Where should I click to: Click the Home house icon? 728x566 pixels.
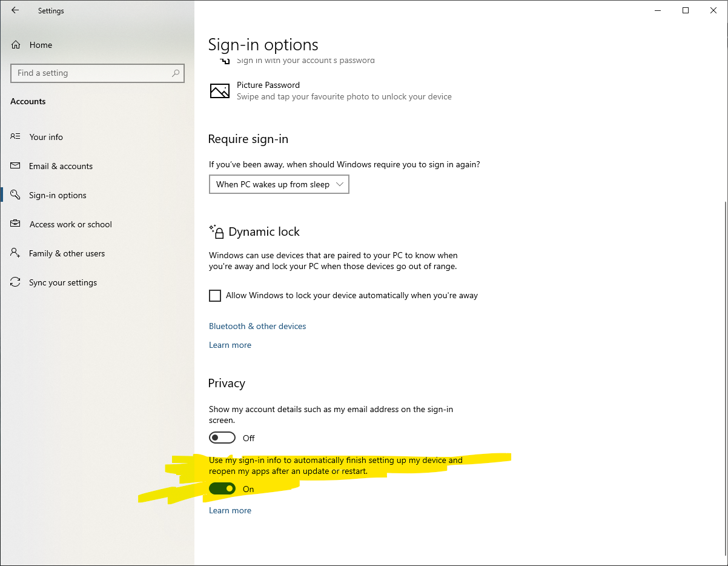point(16,45)
